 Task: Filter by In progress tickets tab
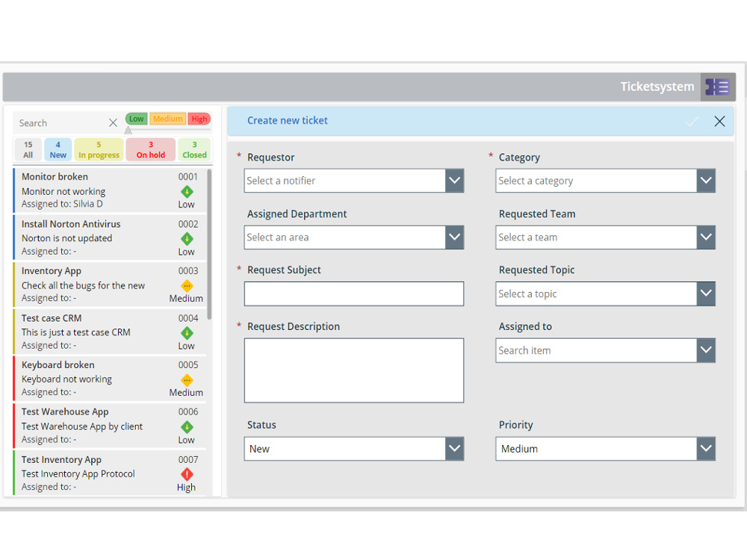pos(99,149)
